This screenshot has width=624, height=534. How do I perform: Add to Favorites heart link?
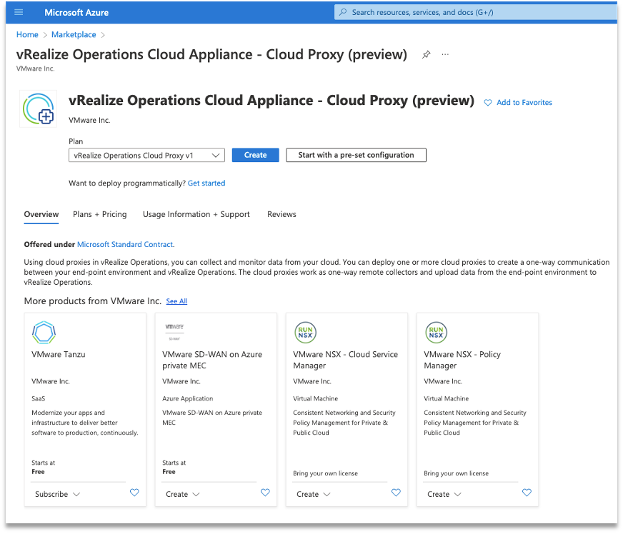[x=518, y=103]
